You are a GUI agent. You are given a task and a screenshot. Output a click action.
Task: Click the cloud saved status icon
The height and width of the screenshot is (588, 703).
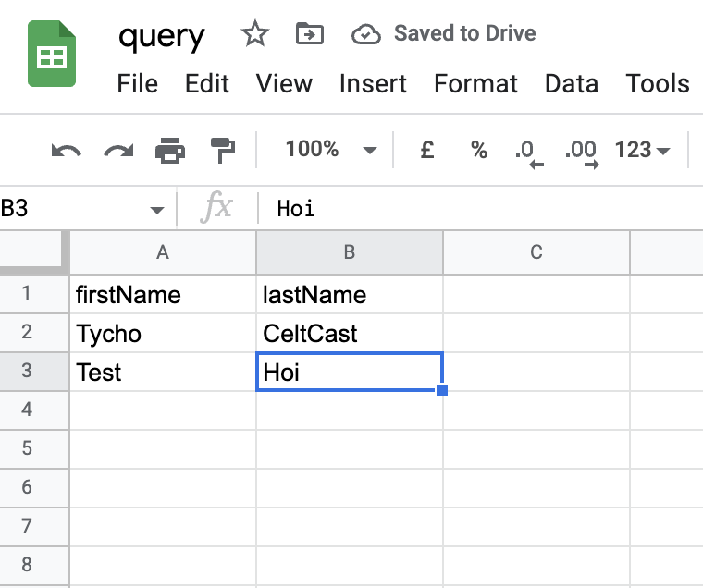366,34
